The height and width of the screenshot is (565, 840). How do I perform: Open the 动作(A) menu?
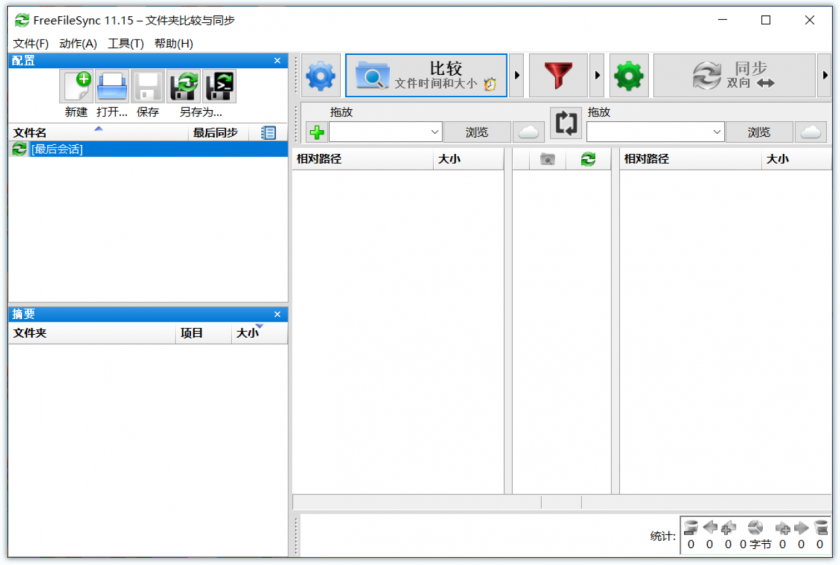[78, 44]
